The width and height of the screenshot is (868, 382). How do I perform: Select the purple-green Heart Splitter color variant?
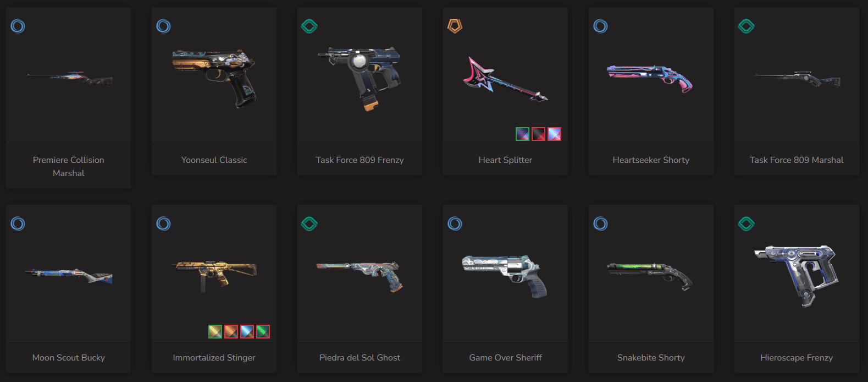(522, 134)
